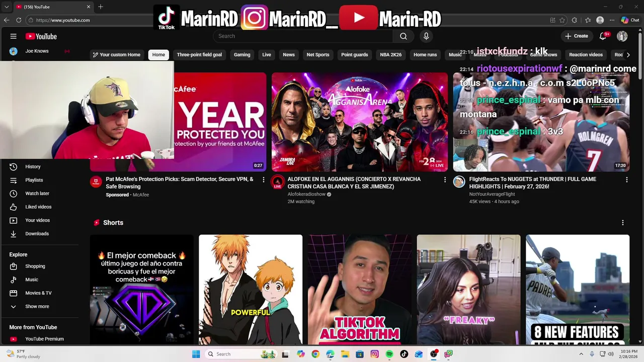Open Spotify from the taskbar
Image resolution: width=644 pixels, height=362 pixels.
point(389,354)
